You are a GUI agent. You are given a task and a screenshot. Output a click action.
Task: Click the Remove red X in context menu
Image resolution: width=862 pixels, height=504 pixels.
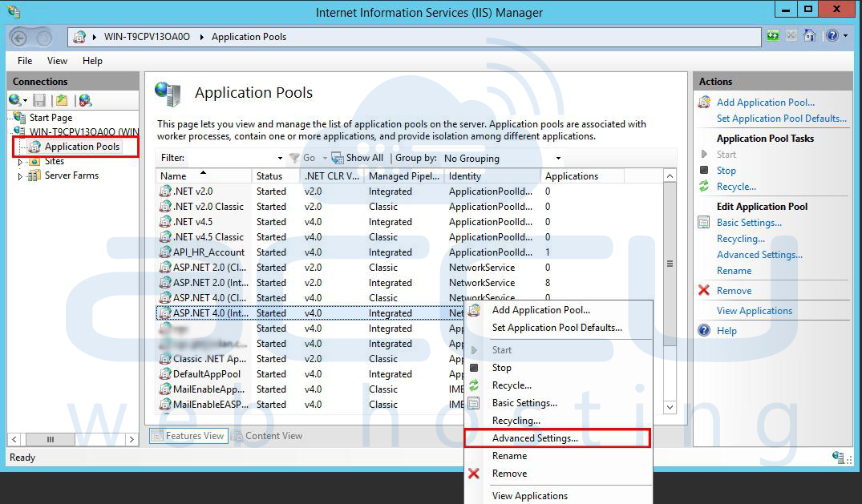pyautogui.click(x=474, y=474)
